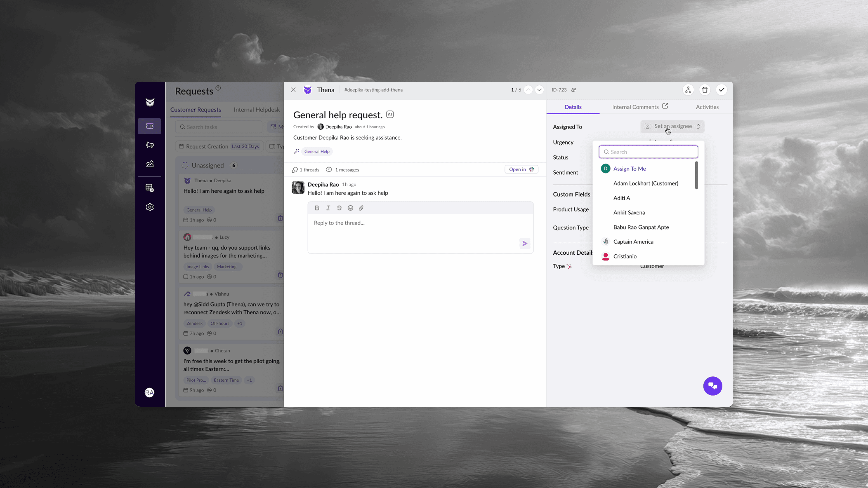
Task: Select Assign To Me option
Action: pos(630,168)
